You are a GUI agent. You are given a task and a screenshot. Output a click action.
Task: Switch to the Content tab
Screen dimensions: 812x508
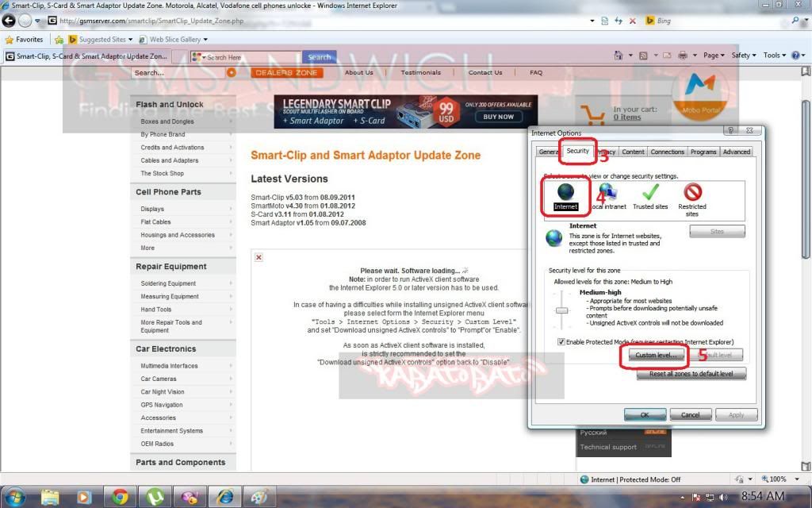pyautogui.click(x=633, y=152)
